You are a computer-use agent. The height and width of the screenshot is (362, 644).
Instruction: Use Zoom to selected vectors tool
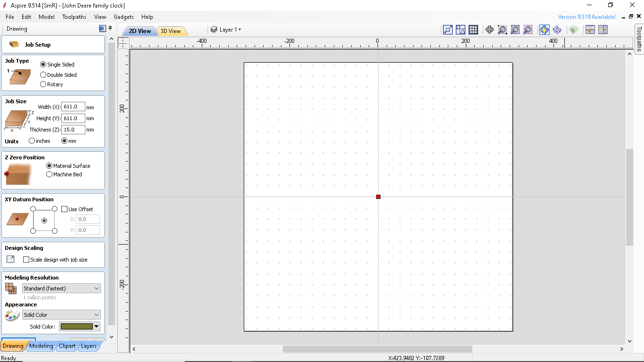pyautogui.click(x=528, y=29)
